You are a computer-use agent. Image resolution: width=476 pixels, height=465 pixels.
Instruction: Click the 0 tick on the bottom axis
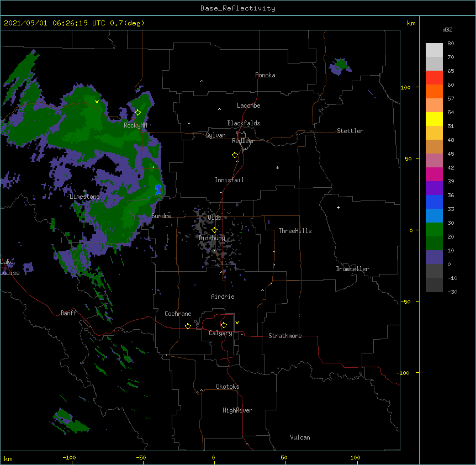tap(213, 457)
